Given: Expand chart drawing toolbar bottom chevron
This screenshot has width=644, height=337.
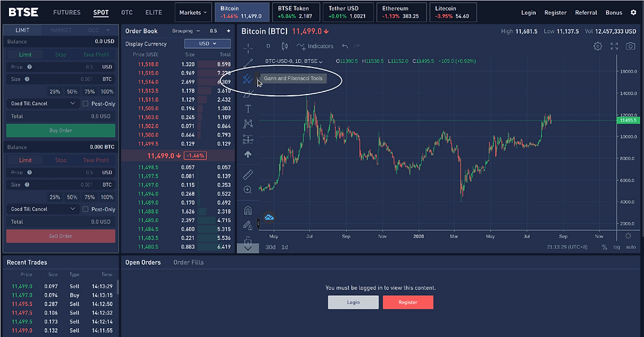Looking at the screenshot, I should click(248, 248).
